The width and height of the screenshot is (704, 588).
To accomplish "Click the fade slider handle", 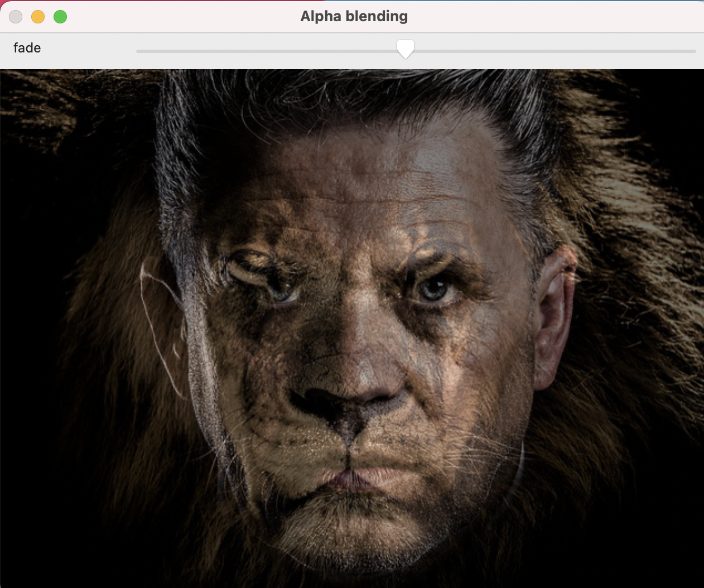I will point(406,49).
